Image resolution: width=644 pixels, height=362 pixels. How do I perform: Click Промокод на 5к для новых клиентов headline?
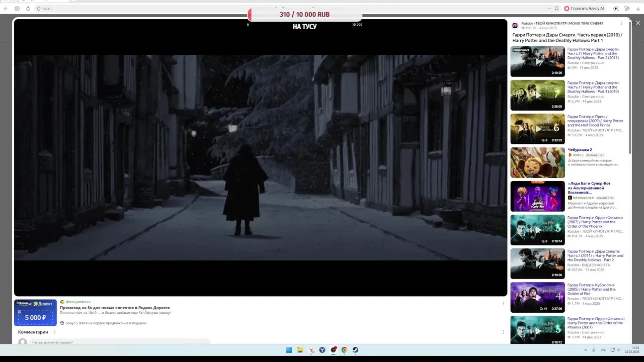pos(115,307)
